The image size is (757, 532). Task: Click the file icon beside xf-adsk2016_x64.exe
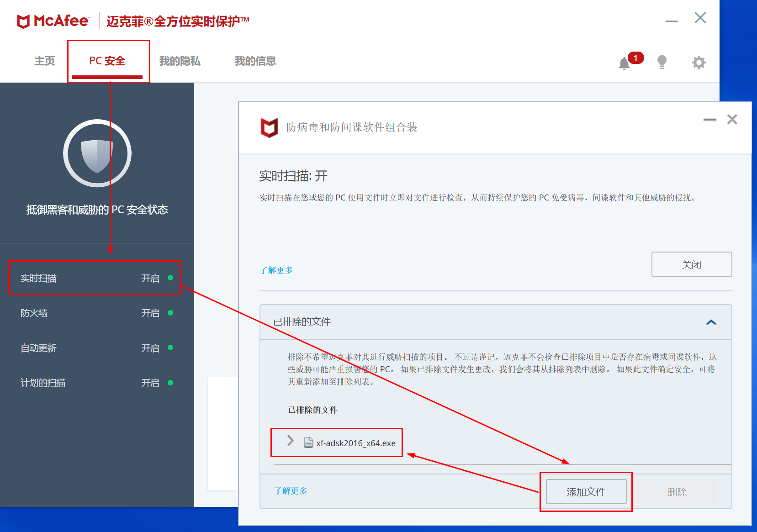[308, 442]
